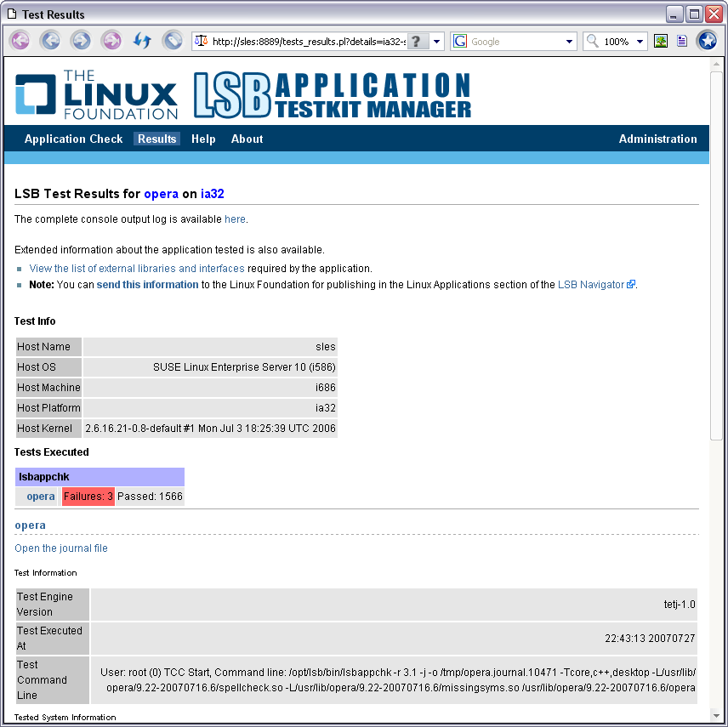Click the vertical scrollbar thumb
This screenshot has width=728, height=727.
tap(716, 256)
